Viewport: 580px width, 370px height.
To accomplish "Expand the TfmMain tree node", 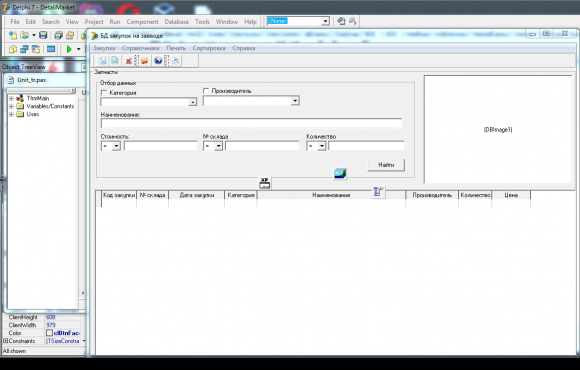I will pyautogui.click(x=11, y=98).
